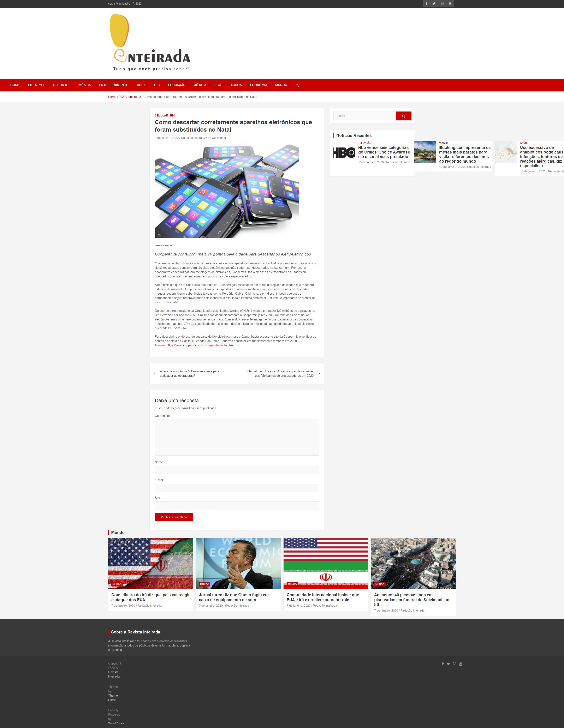Screen dimensions: 564x728
Task: Click the footer YouTube icon
Action: pyautogui.click(x=461, y=664)
